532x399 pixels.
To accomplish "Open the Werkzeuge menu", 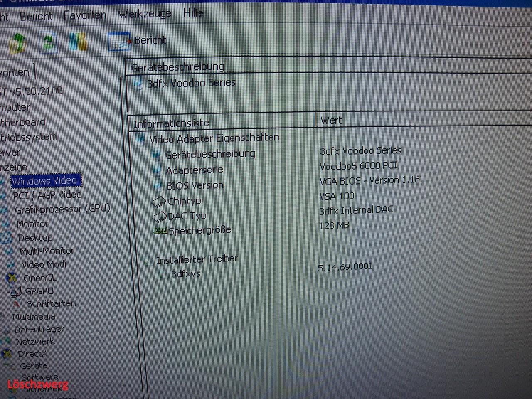I will tap(145, 14).
